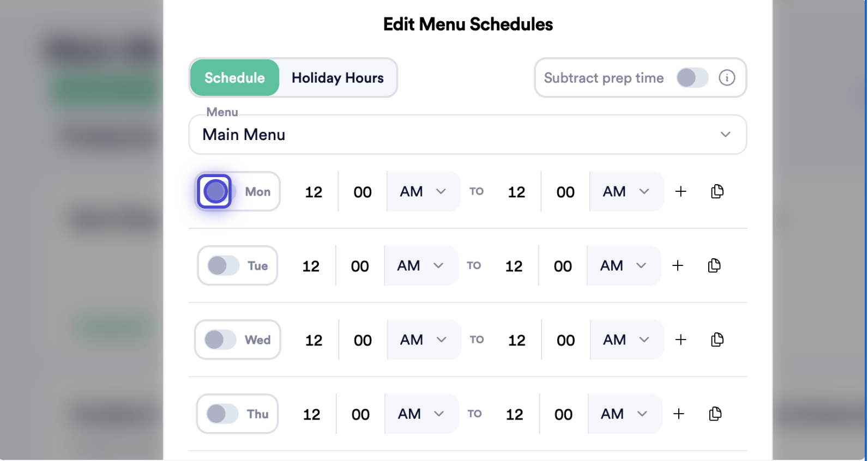The height and width of the screenshot is (461, 868).
Task: Switch to the Holiday Hours tab
Action: click(x=337, y=78)
